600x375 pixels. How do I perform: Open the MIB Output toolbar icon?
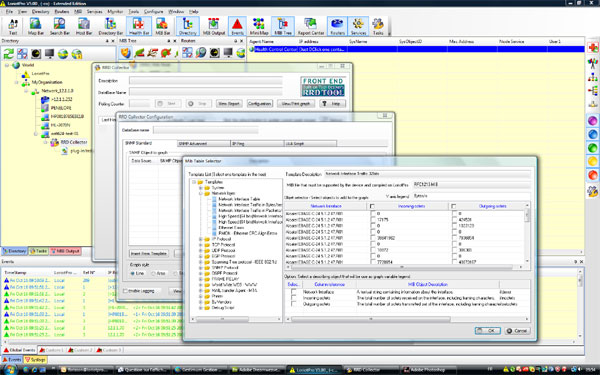[x=214, y=26]
